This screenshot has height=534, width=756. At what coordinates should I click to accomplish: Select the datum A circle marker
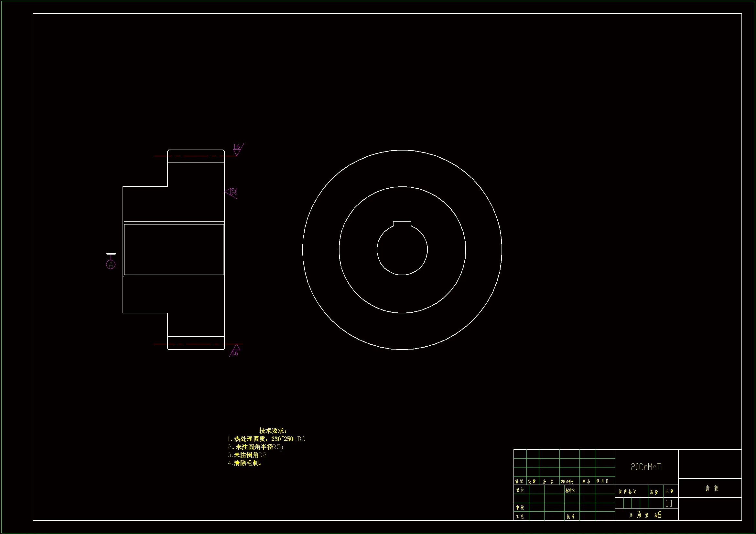click(x=111, y=264)
